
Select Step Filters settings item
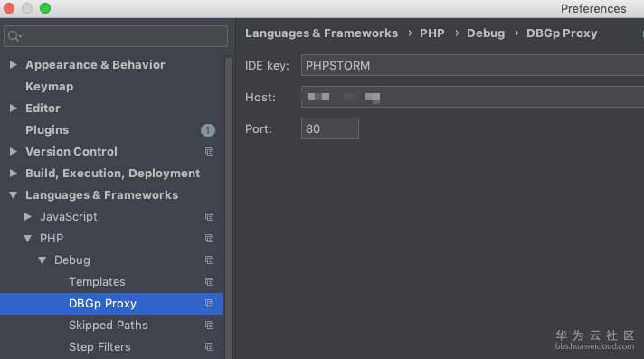(99, 347)
